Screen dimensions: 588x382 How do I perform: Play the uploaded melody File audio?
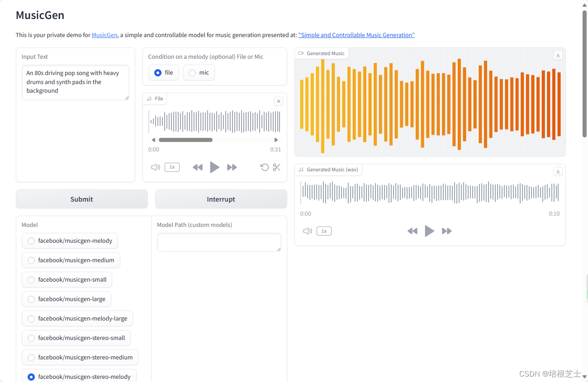point(215,167)
